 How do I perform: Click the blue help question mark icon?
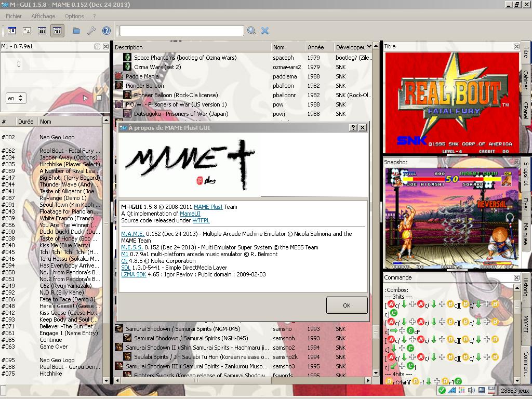[107, 31]
